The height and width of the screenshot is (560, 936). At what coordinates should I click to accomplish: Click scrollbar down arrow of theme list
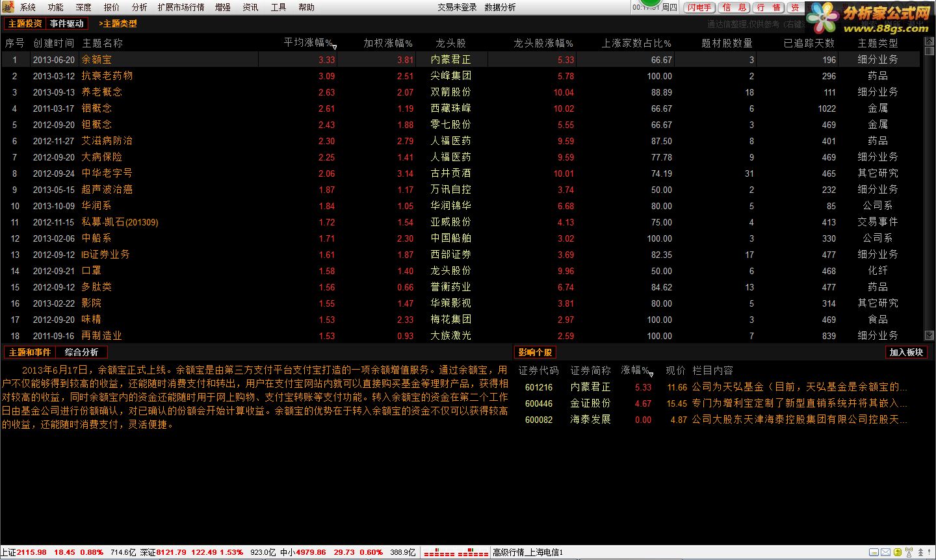click(x=929, y=335)
